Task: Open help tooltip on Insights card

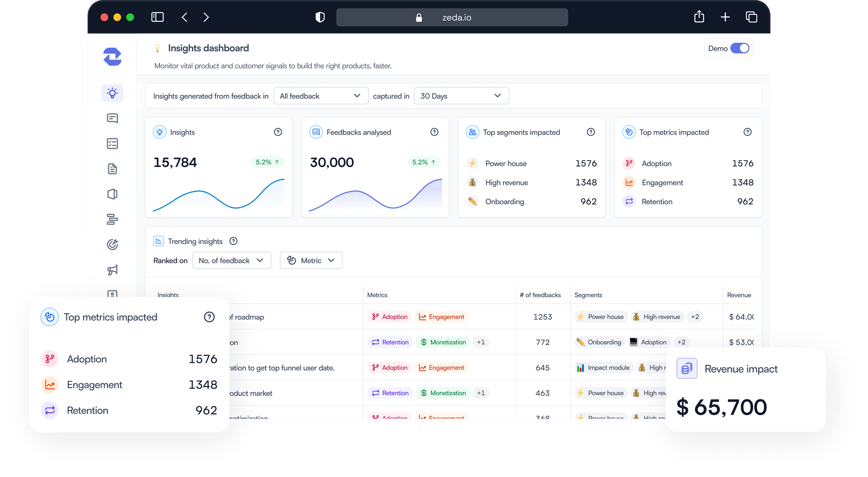Action: [x=278, y=132]
